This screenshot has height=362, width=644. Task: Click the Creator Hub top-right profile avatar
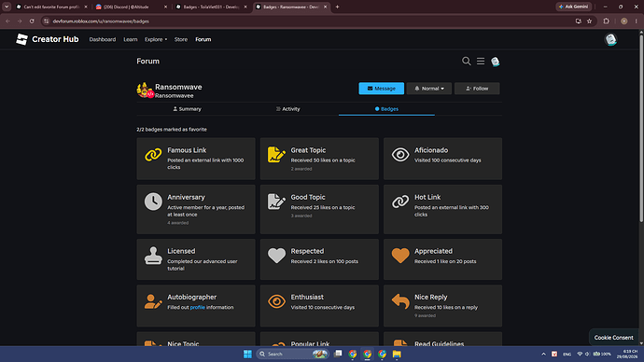610,39
